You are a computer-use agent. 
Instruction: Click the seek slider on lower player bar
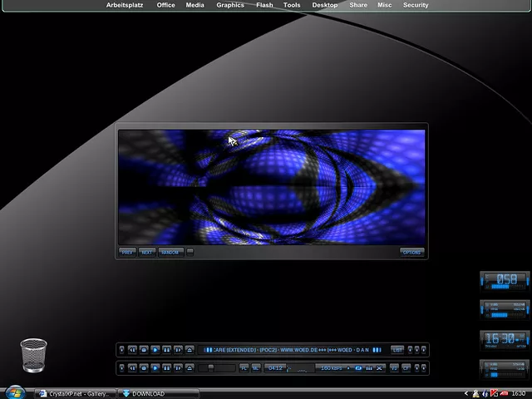pos(216,367)
